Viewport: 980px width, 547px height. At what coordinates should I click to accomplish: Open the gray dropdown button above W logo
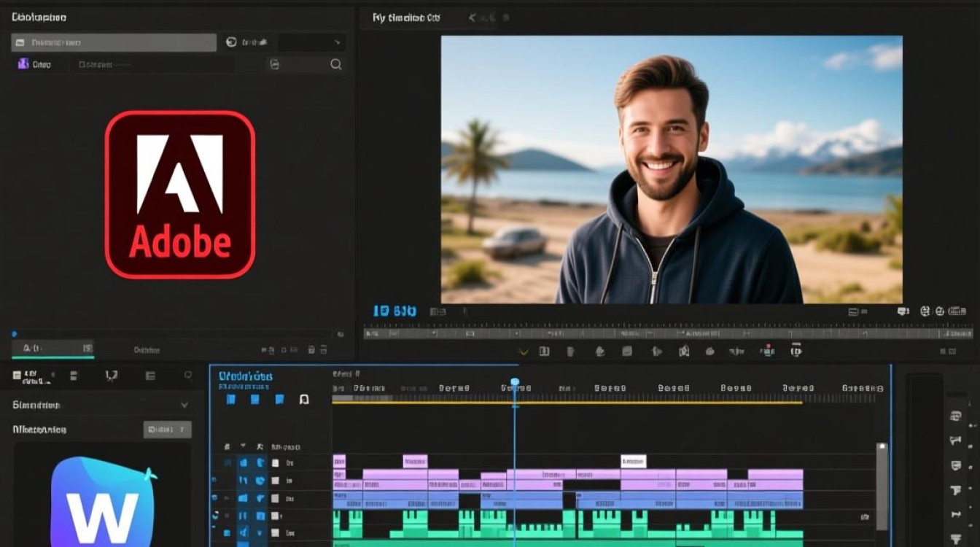[168, 430]
